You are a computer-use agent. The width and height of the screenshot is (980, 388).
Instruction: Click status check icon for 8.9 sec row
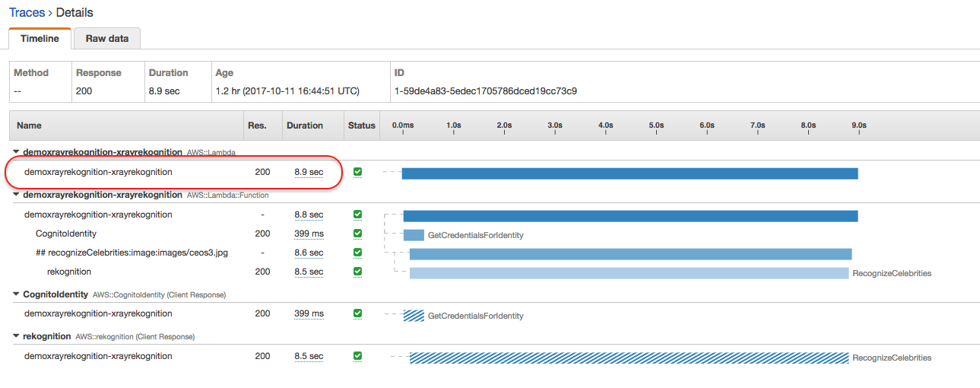tap(357, 172)
